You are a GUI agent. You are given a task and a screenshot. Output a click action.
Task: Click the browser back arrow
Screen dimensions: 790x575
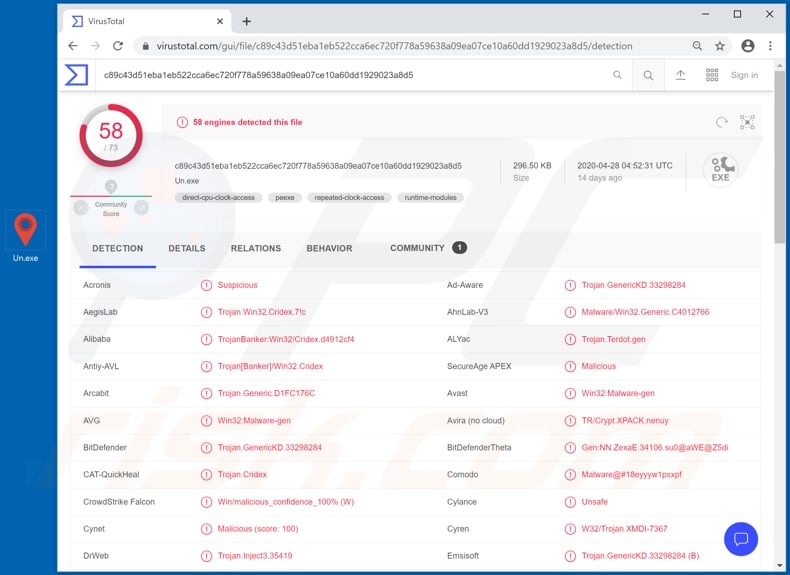click(73, 46)
